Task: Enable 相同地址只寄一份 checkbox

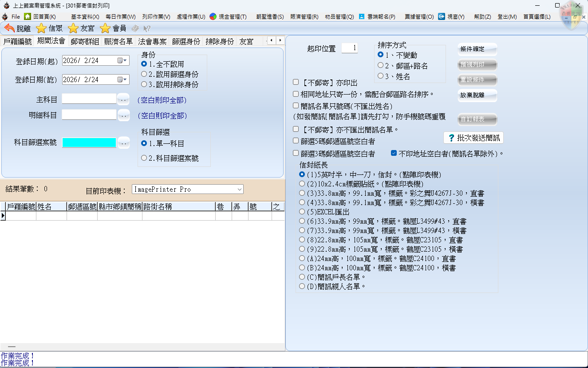Action: click(x=296, y=94)
